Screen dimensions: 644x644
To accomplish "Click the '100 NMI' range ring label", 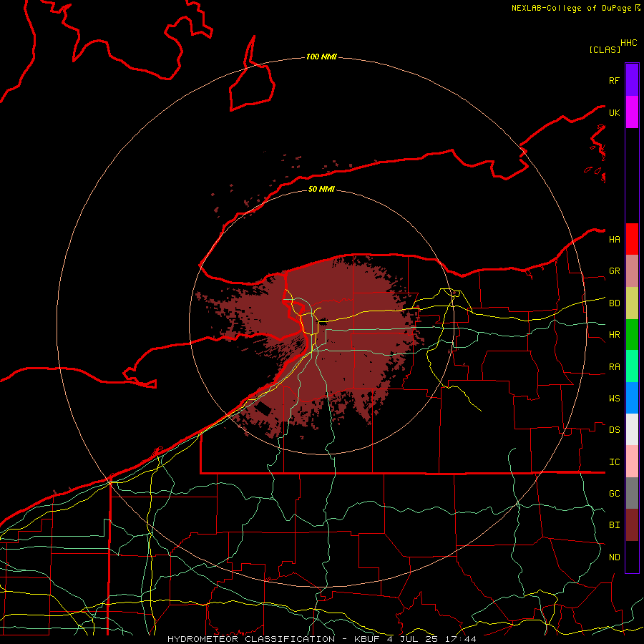I will click(x=321, y=57).
